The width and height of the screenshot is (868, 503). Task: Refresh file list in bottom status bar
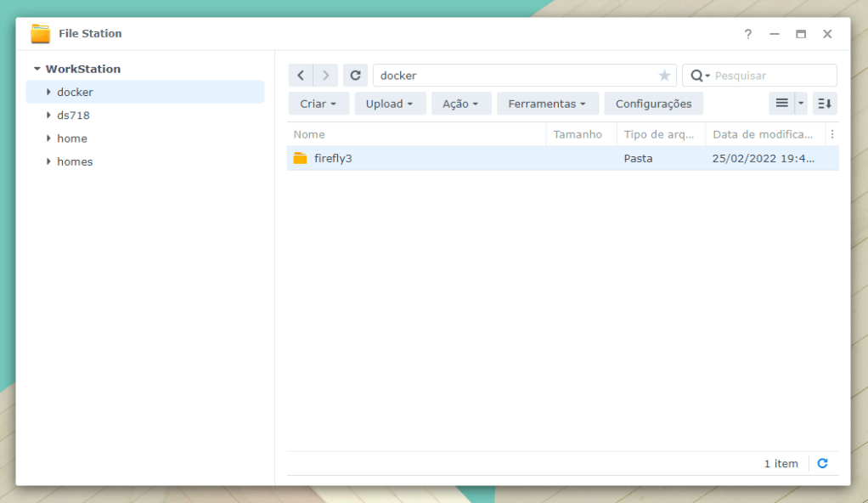[822, 463]
